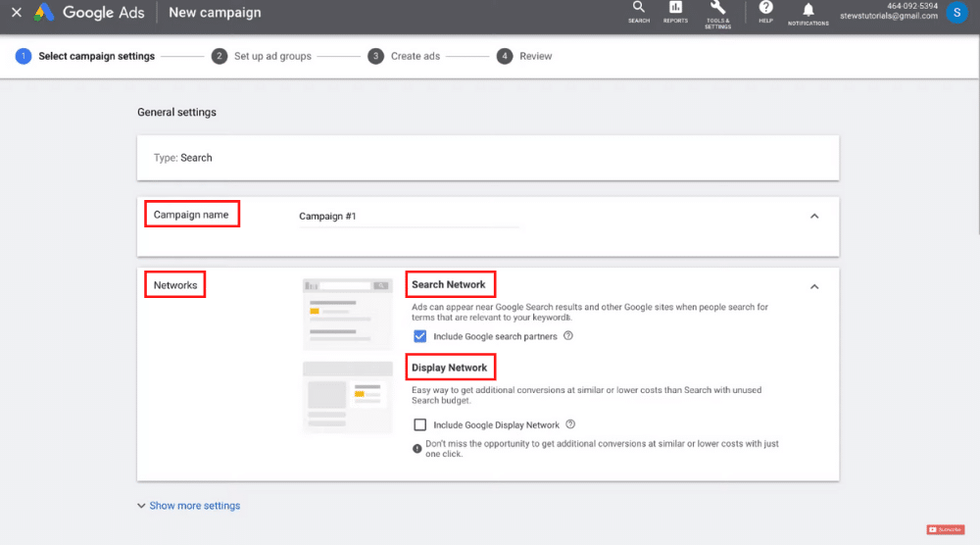Image resolution: width=980 pixels, height=545 pixels.
Task: Open the Reports icon in header
Action: [x=675, y=12]
